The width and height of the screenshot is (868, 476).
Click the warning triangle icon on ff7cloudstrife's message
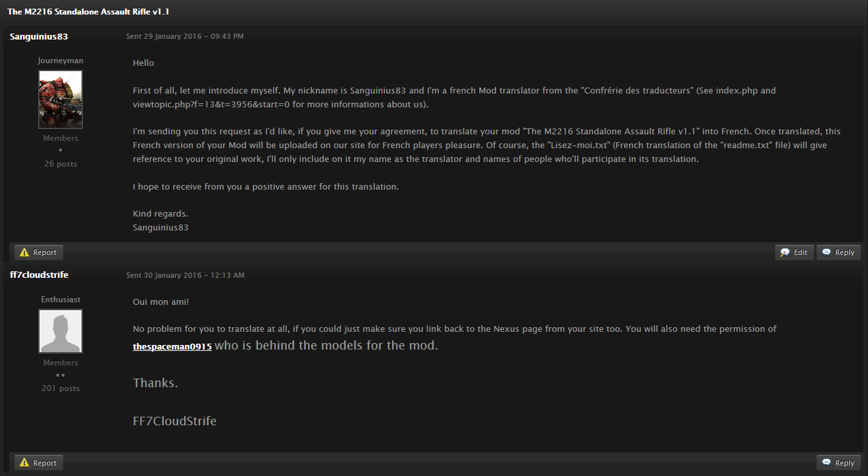[x=24, y=463]
